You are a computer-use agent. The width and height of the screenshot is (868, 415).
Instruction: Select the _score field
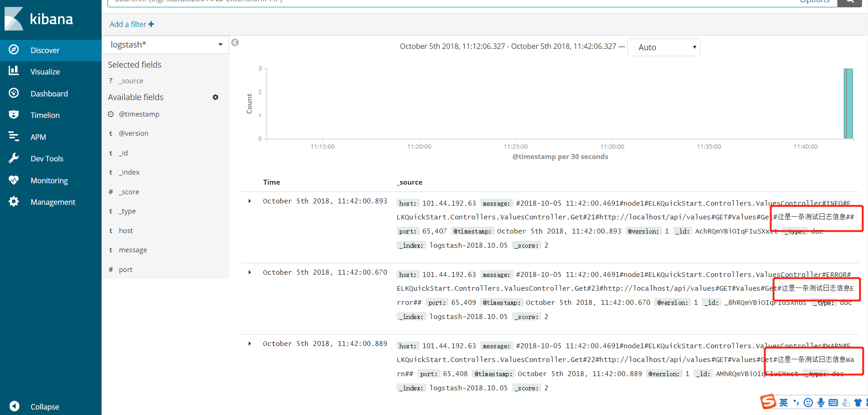[x=129, y=192]
